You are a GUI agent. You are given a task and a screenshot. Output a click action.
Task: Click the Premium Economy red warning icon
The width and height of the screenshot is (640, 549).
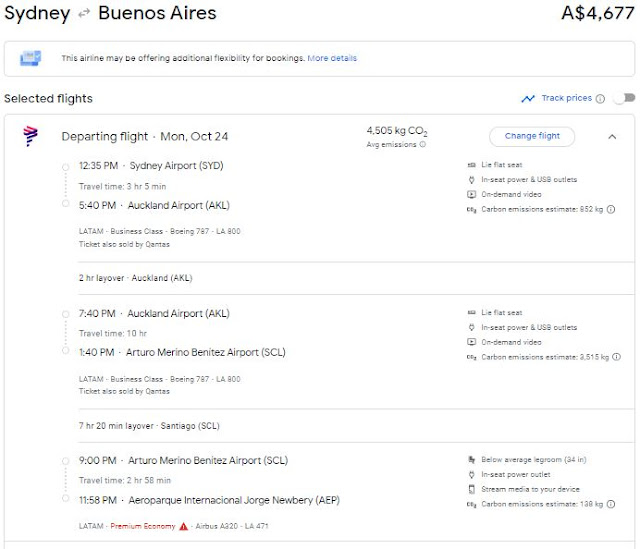pos(184,526)
